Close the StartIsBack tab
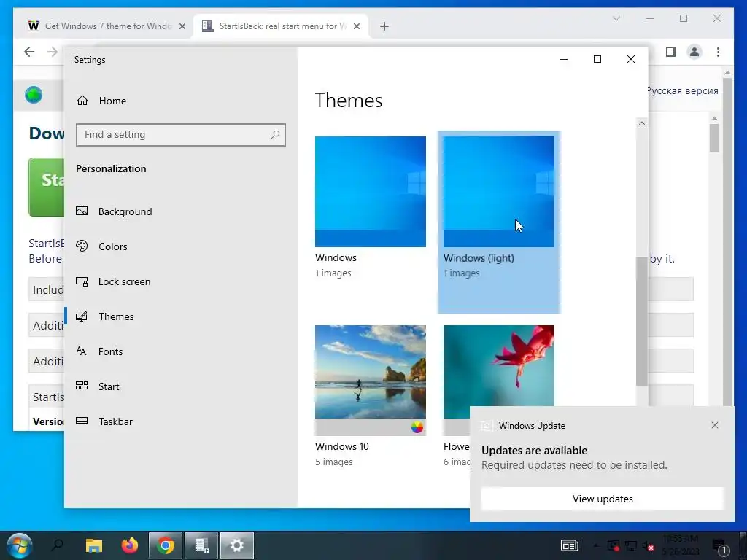 [356, 27]
